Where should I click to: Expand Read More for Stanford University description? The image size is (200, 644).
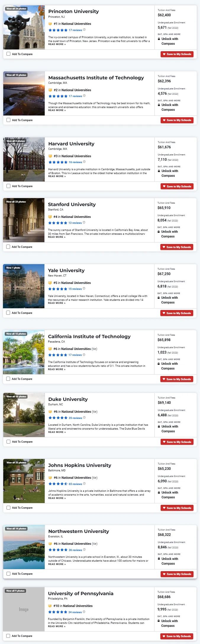tap(57, 237)
